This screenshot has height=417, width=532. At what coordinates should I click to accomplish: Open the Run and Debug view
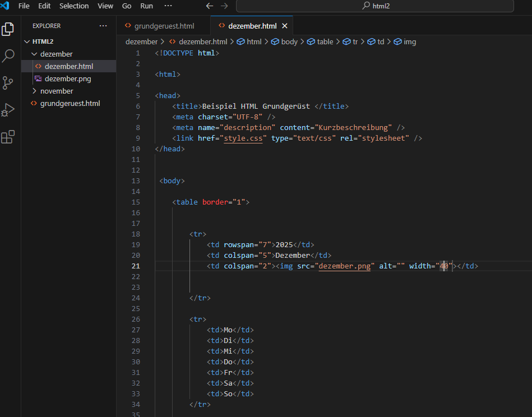8,110
